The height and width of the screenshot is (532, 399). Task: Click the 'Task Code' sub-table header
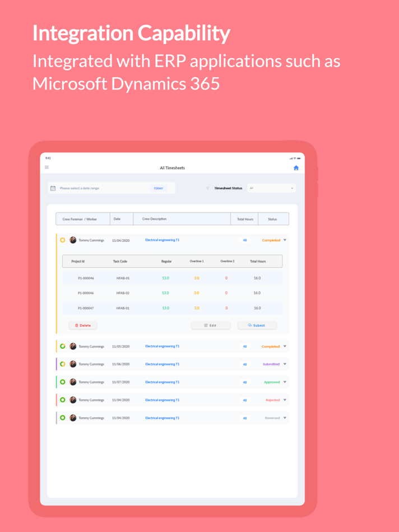tap(120, 262)
